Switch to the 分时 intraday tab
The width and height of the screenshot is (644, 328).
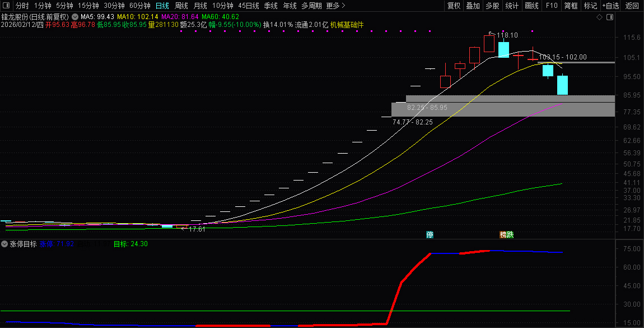(x=22, y=6)
